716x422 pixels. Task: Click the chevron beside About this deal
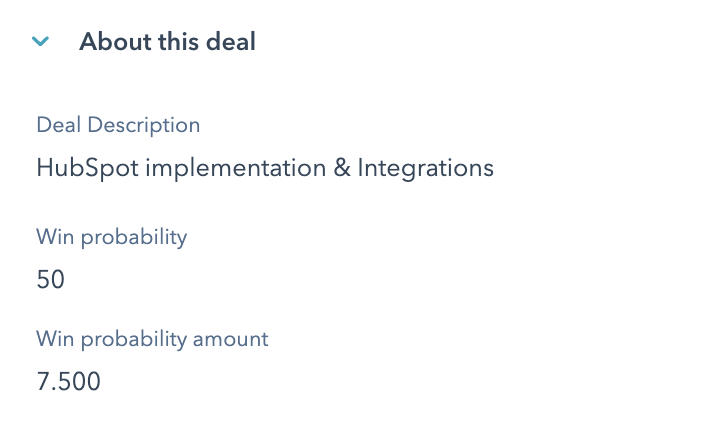41,42
